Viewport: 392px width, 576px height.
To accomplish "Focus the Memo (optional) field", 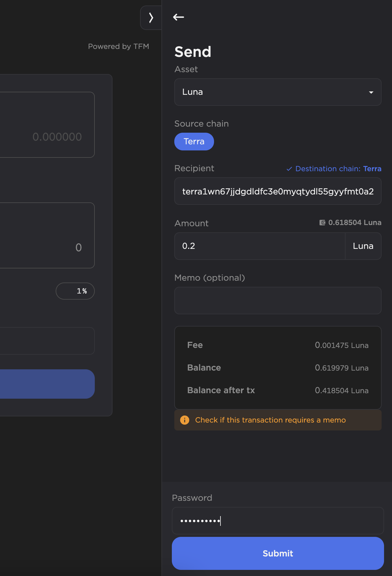I will click(x=277, y=301).
